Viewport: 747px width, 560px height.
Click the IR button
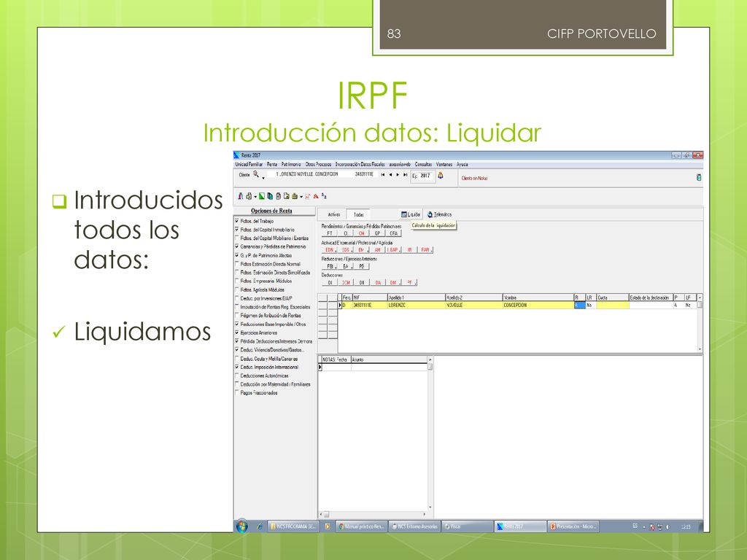coord(410,249)
